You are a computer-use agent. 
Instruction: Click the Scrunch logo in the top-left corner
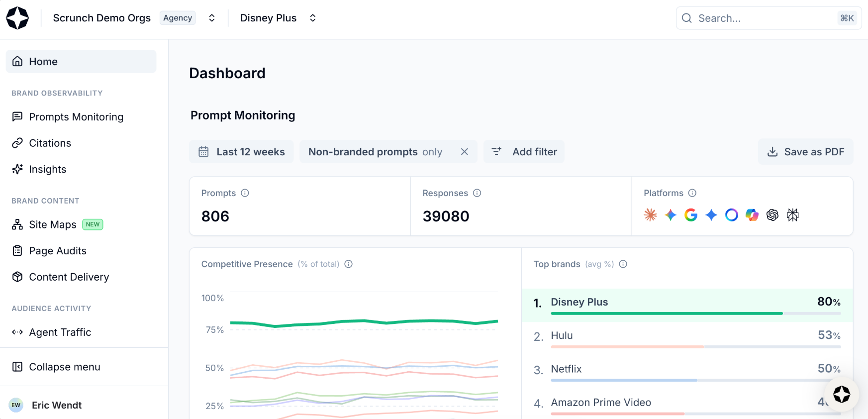[17, 18]
